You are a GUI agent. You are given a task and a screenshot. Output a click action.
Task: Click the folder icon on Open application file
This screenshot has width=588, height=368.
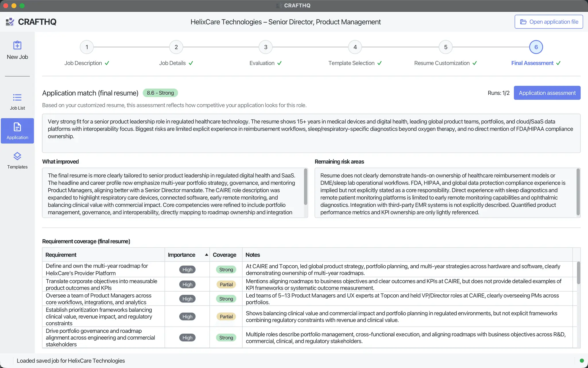[523, 22]
